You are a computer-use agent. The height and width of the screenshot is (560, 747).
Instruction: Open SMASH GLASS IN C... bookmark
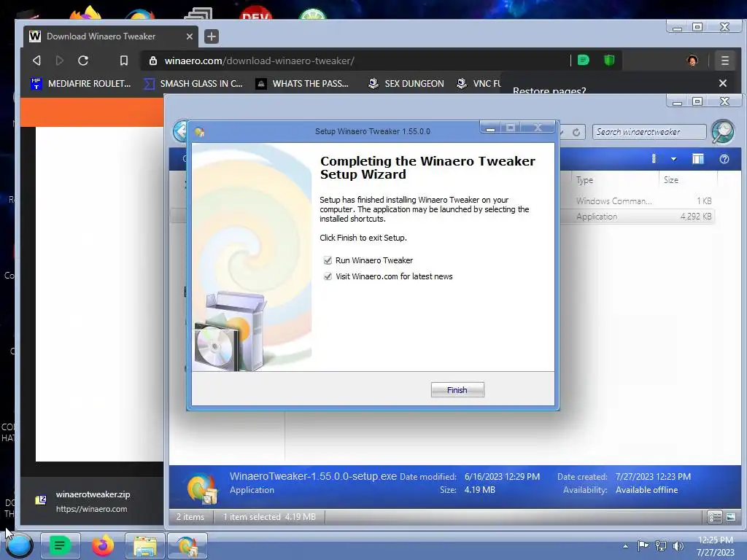point(193,84)
